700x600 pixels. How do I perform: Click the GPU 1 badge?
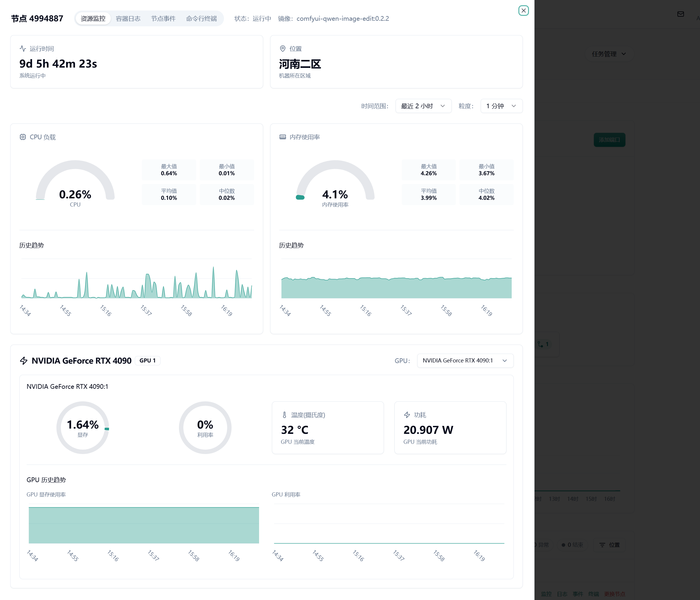[x=148, y=361]
